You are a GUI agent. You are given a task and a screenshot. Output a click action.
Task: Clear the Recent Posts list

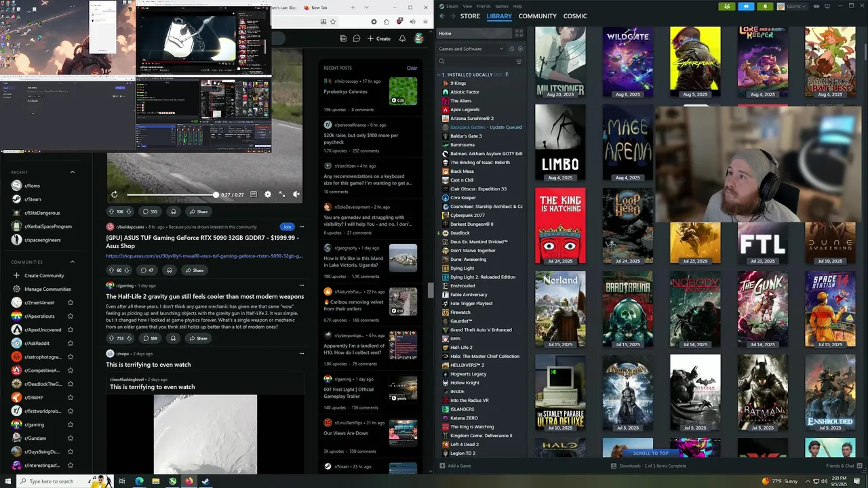click(412, 68)
